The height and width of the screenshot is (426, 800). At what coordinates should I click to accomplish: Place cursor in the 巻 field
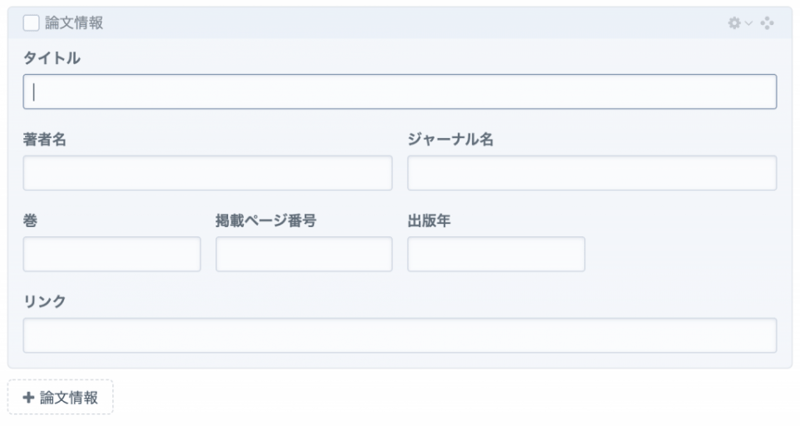pos(111,254)
